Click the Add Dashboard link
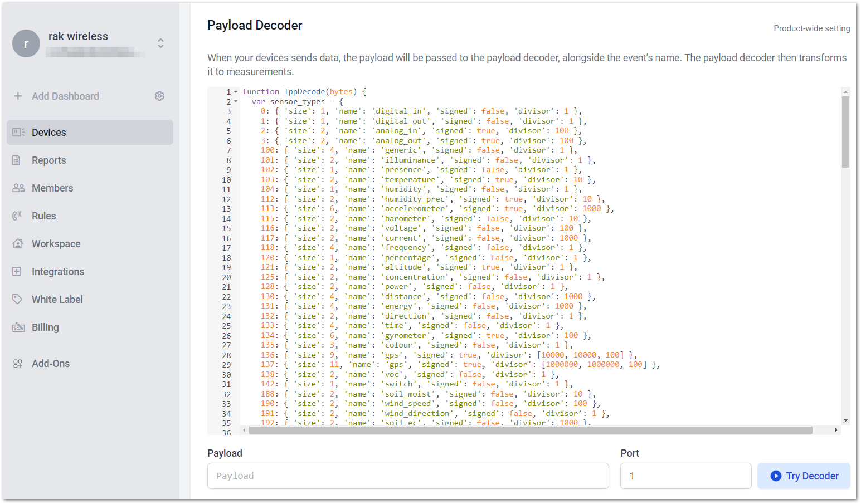The image size is (861, 504). click(65, 96)
